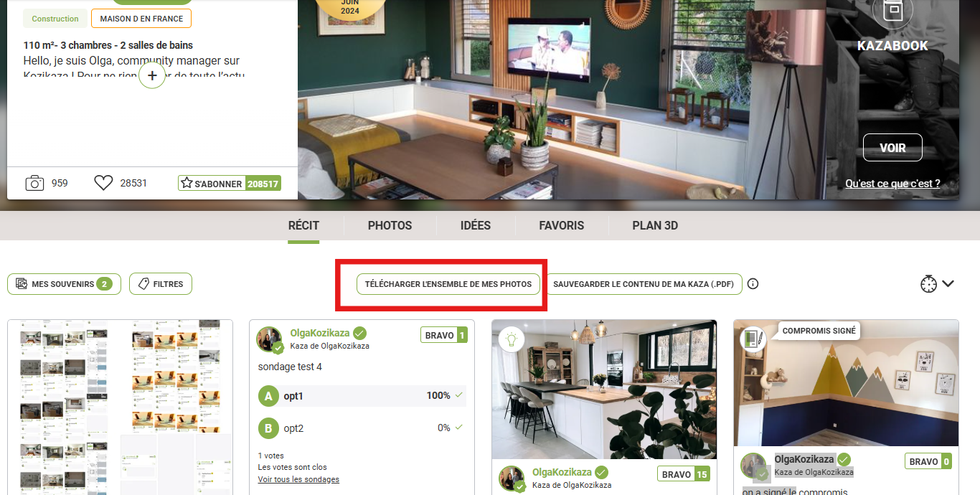The width and height of the screenshot is (980, 495).
Task: Open the FILTRES filter panel
Action: pyautogui.click(x=161, y=284)
